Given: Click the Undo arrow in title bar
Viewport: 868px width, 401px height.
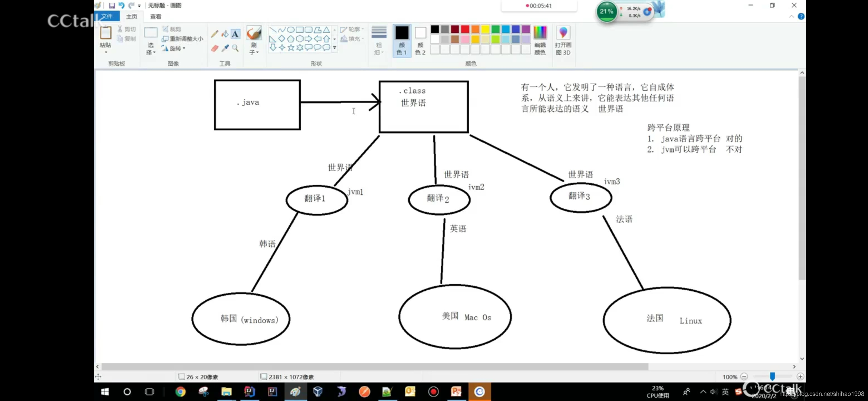Looking at the screenshot, I should click(121, 6).
